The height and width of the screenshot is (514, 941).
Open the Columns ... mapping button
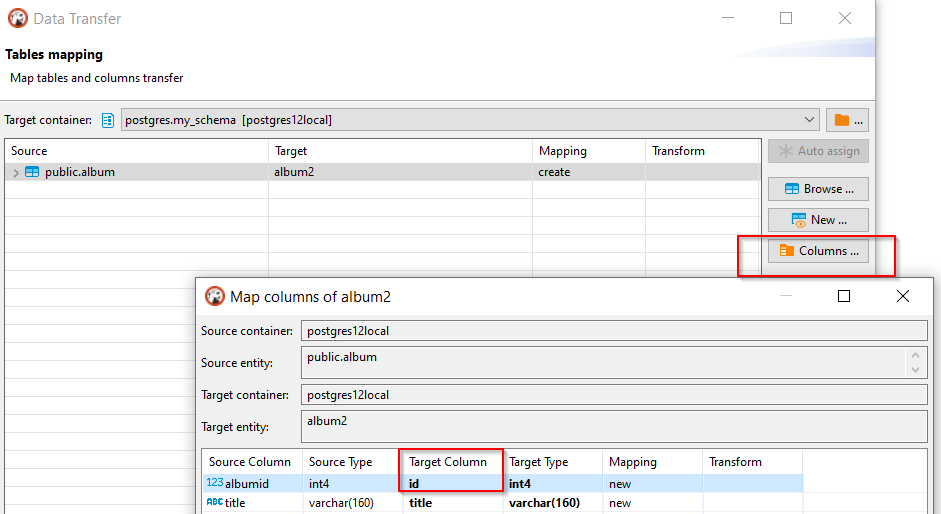pyautogui.click(x=818, y=251)
